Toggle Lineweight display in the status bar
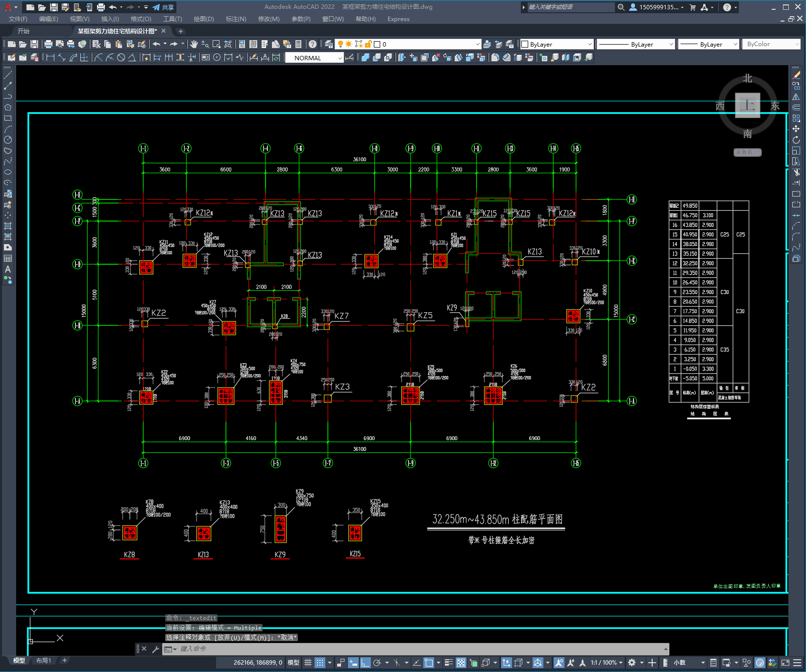Image resolution: width=806 pixels, height=672 pixels. click(x=448, y=663)
